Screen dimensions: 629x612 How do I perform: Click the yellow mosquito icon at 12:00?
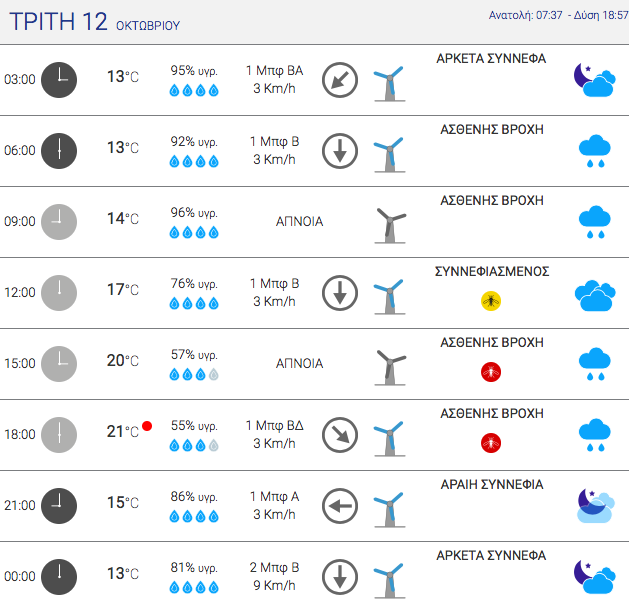tap(491, 301)
